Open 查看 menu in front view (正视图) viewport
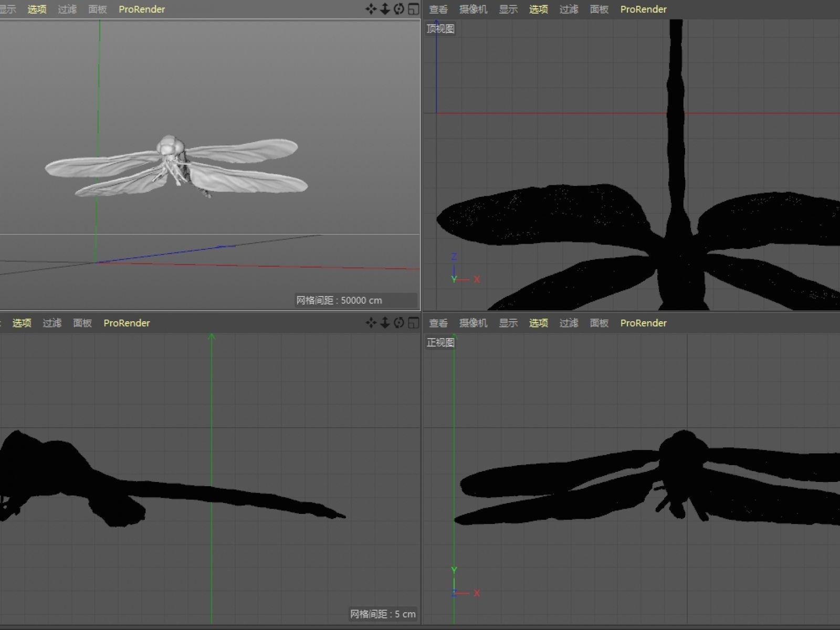Screen dimensions: 840x630 tap(438, 323)
